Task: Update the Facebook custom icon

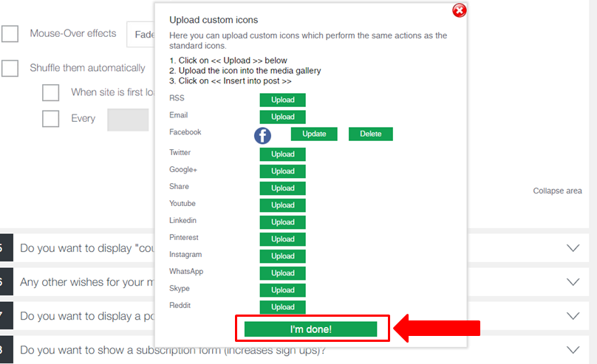Action: (314, 134)
